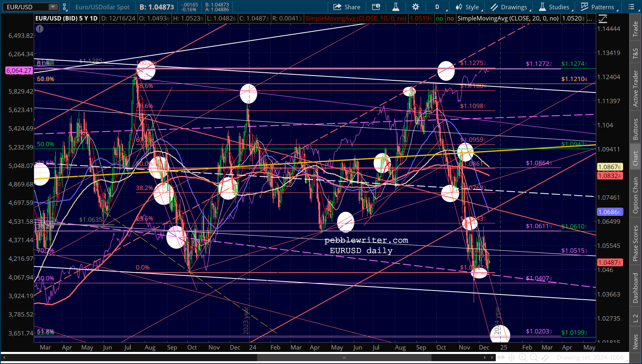Click the $1.0611 purple level label
Screen dimensions: 642x364
click(x=539, y=226)
